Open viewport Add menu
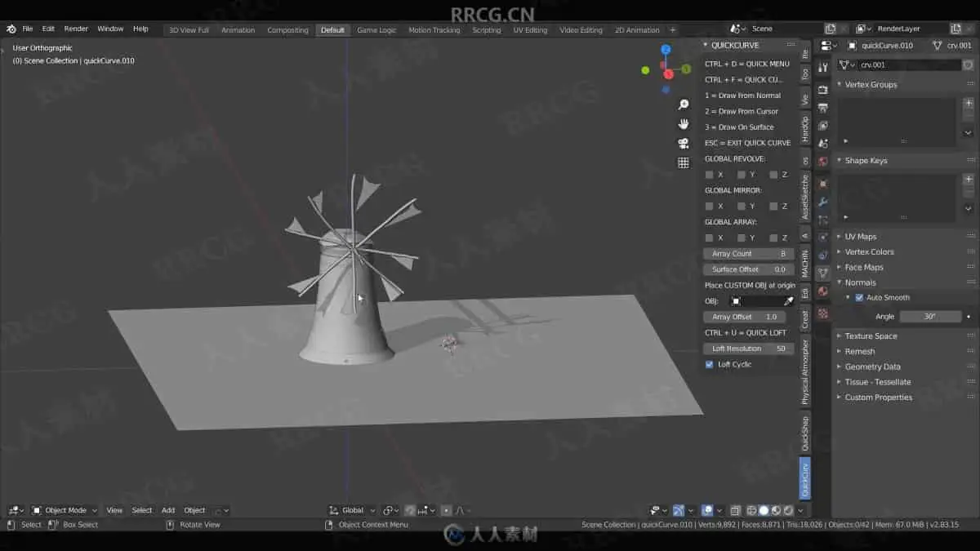Screen dimensions: 980x551 tap(168, 510)
